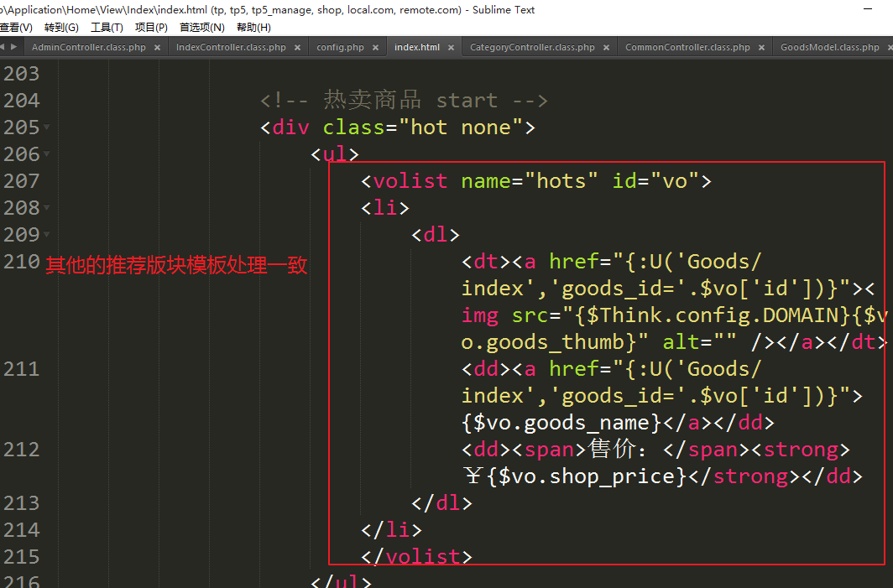Image resolution: width=893 pixels, height=588 pixels.
Task: Close the index.html tab
Action: [x=452, y=48]
